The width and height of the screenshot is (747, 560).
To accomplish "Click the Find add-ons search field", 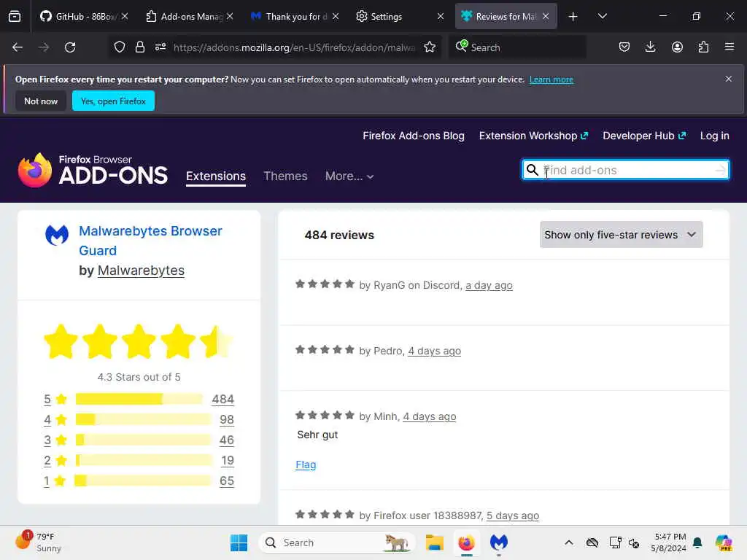I will (x=627, y=170).
